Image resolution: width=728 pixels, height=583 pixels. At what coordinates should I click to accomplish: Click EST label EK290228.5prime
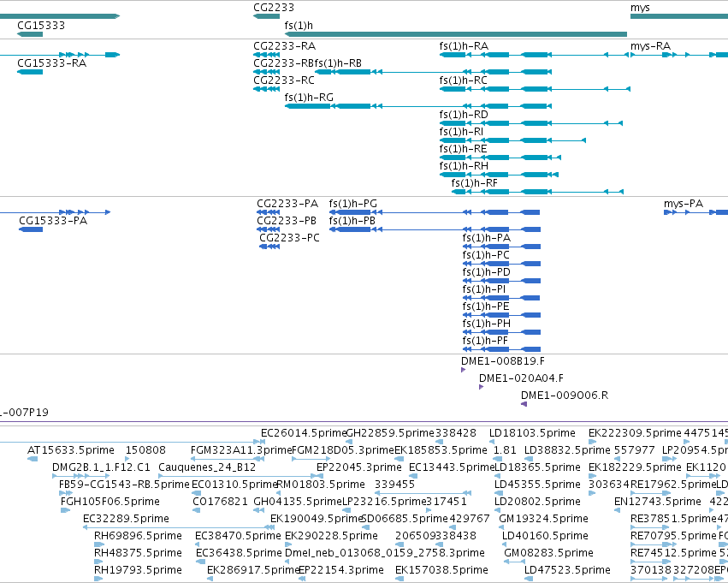(x=331, y=536)
